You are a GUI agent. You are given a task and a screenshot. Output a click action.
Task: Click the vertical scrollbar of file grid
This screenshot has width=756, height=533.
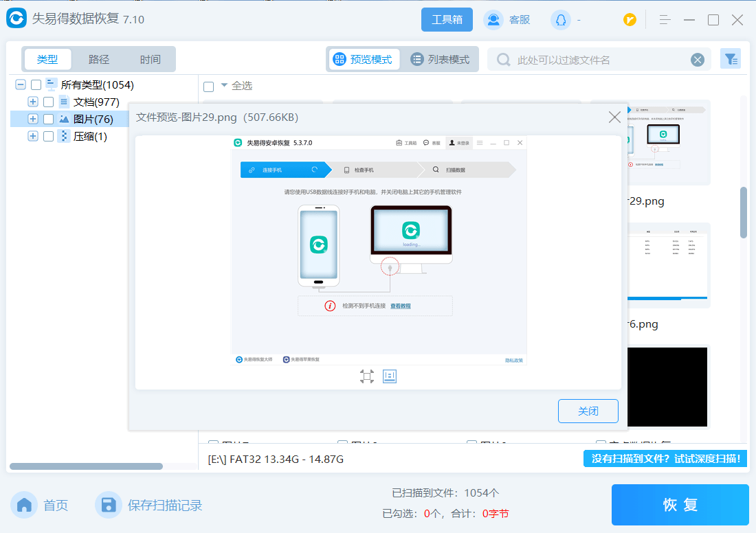click(744, 212)
